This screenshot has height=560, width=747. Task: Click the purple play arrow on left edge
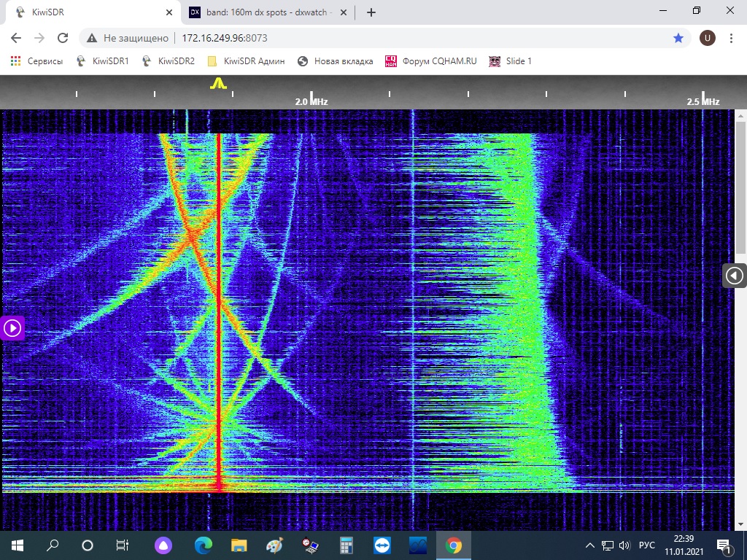(12, 328)
